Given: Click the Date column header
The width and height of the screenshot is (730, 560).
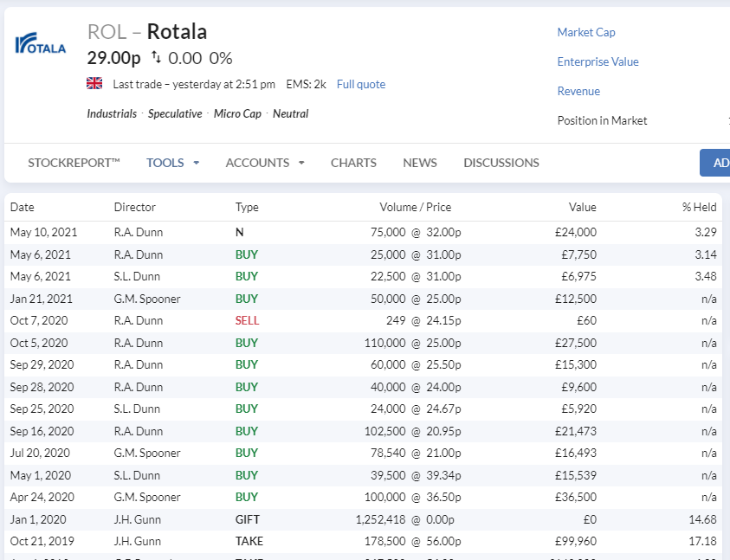Looking at the screenshot, I should pyautogui.click(x=22, y=207).
